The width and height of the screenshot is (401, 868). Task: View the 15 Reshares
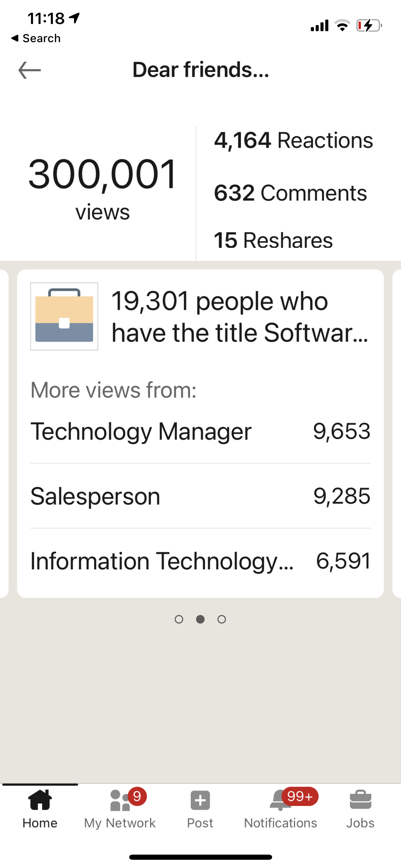click(273, 240)
